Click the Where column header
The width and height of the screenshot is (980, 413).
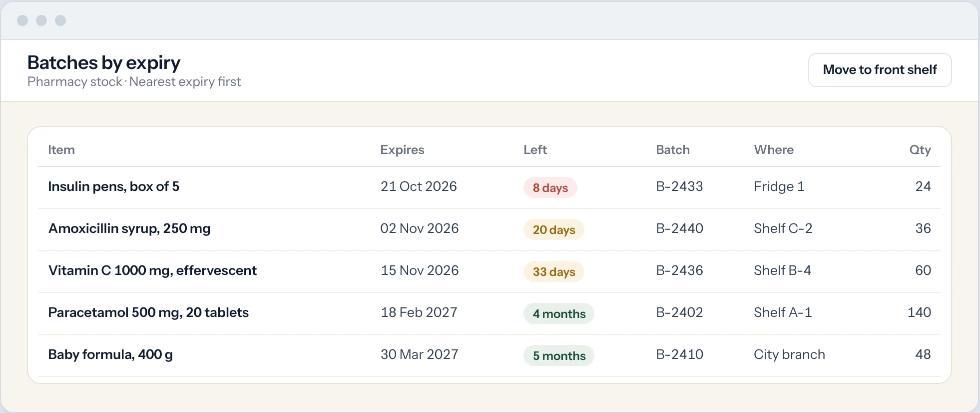774,149
